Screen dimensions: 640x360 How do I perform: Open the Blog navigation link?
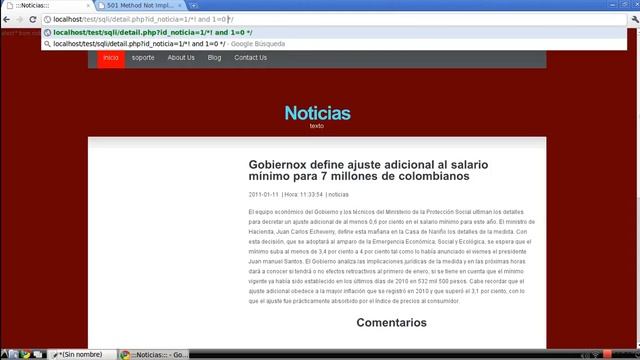pyautogui.click(x=214, y=58)
